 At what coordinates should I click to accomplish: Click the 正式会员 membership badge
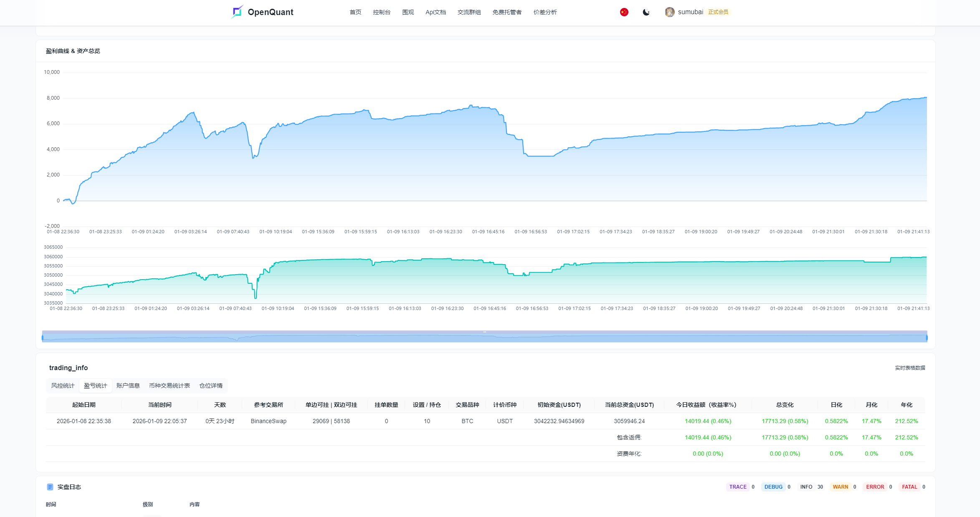coord(718,12)
